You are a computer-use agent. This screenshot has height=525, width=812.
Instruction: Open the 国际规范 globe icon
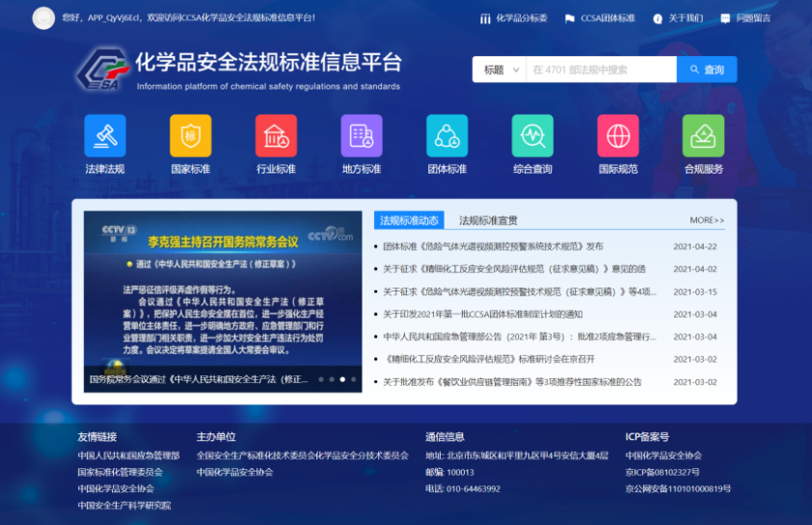617,136
